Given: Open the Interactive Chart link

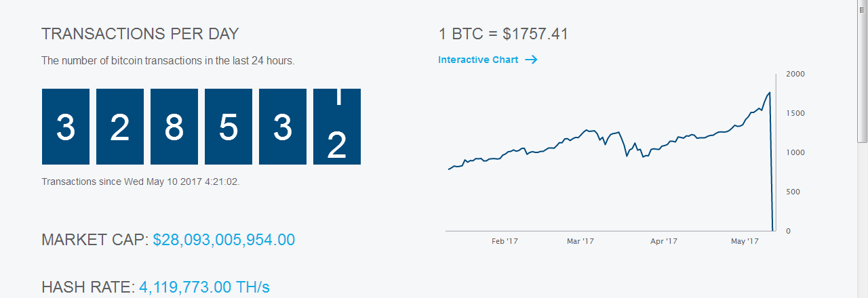Looking at the screenshot, I should (478, 60).
